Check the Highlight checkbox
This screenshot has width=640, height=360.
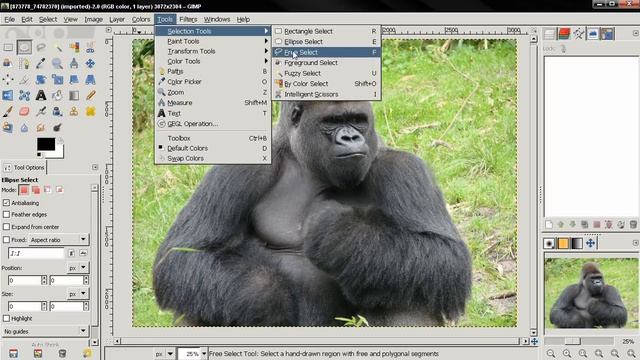pyautogui.click(x=6, y=318)
